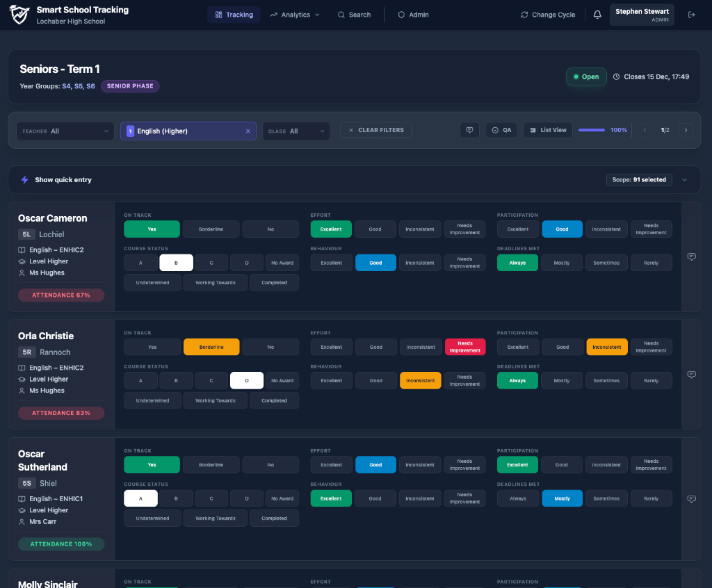Click the Clear Filters button
Screen dimensions: 712x588
[375, 130]
